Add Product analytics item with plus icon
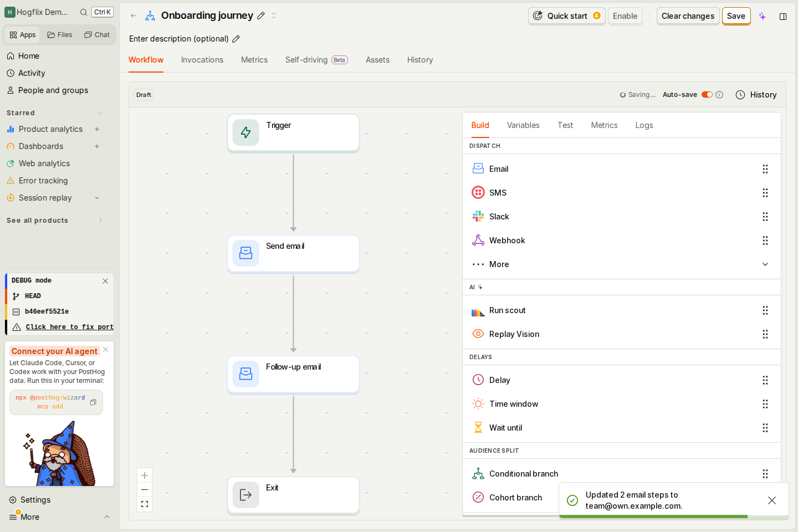The width and height of the screenshot is (798, 532). click(97, 129)
